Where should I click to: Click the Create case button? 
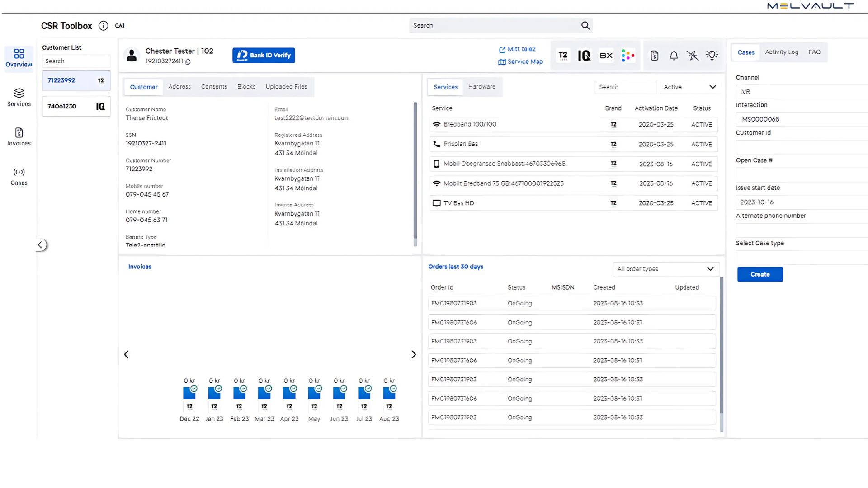(760, 275)
